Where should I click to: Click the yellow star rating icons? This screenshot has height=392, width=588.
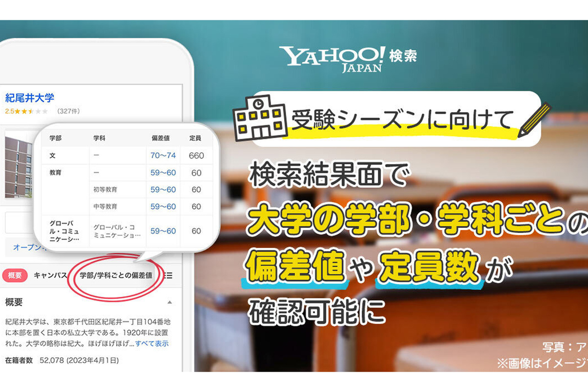tap(24, 111)
